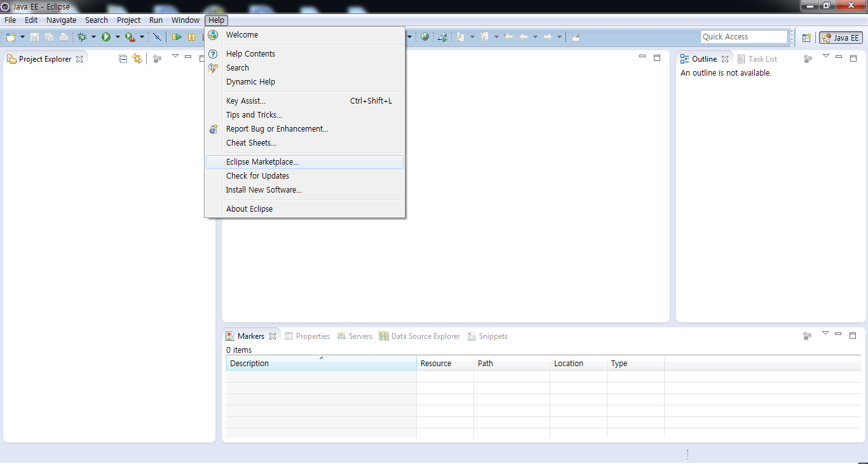Click the Next Annotation toolbar icon

(x=460, y=37)
